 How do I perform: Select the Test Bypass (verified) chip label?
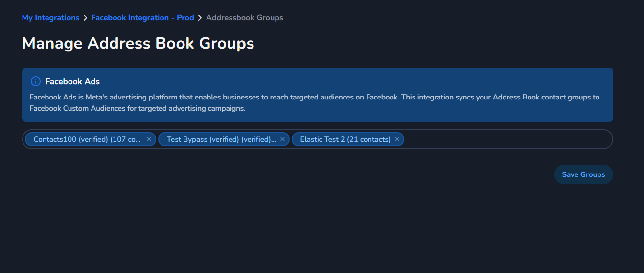pos(221,139)
